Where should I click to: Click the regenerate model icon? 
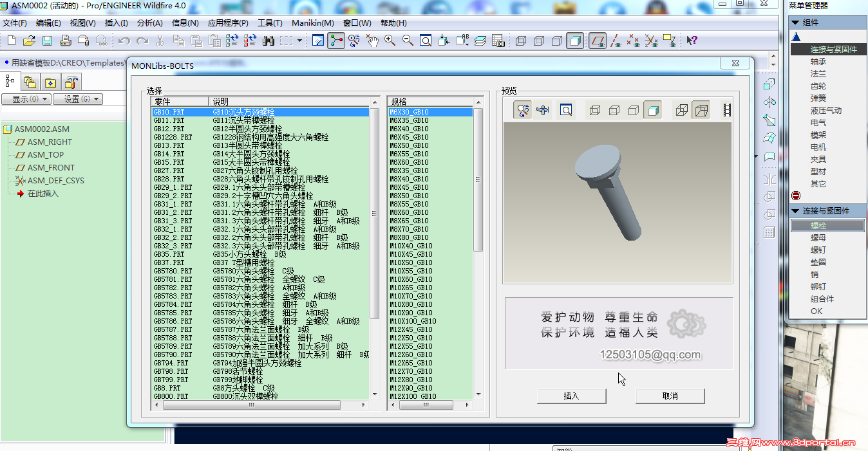tap(232, 41)
